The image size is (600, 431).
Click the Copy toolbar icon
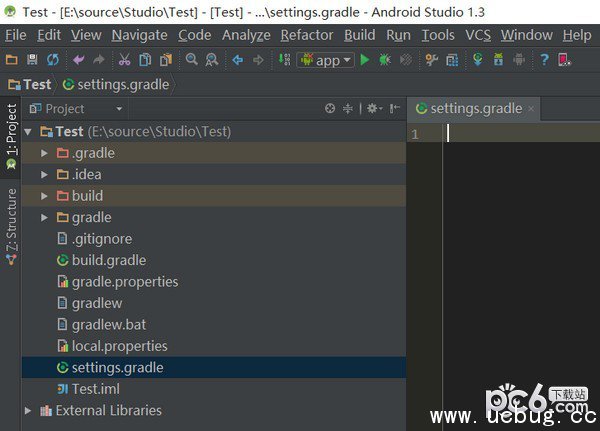pyautogui.click(x=145, y=60)
